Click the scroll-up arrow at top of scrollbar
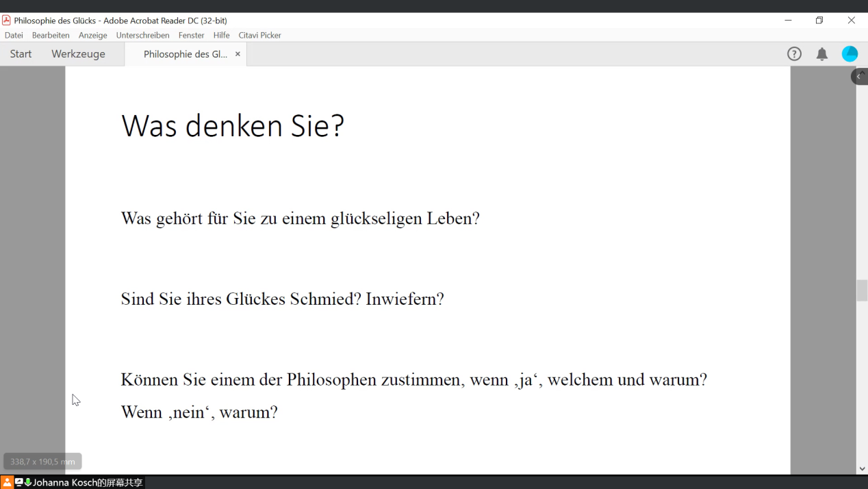The image size is (868, 489). [x=862, y=73]
